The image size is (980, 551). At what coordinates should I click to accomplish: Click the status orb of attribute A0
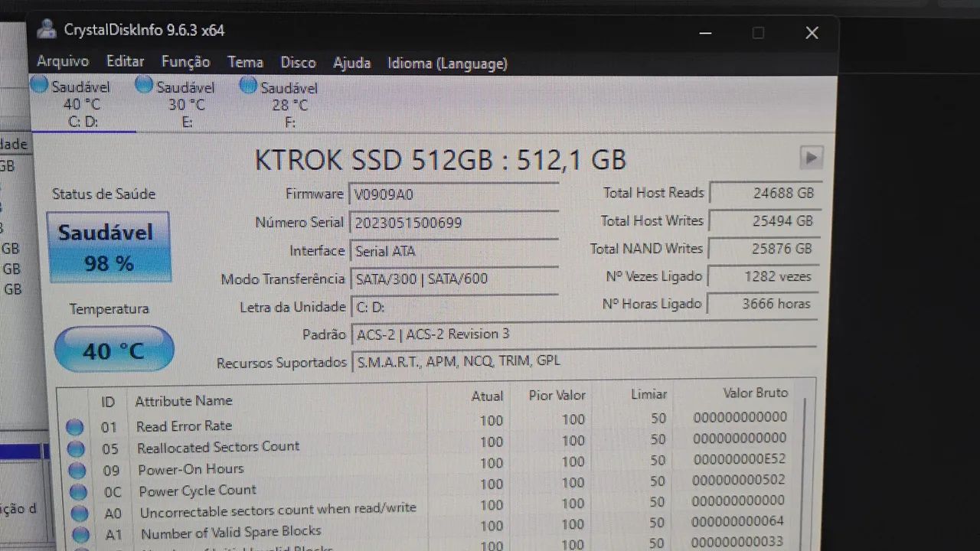[80, 514]
